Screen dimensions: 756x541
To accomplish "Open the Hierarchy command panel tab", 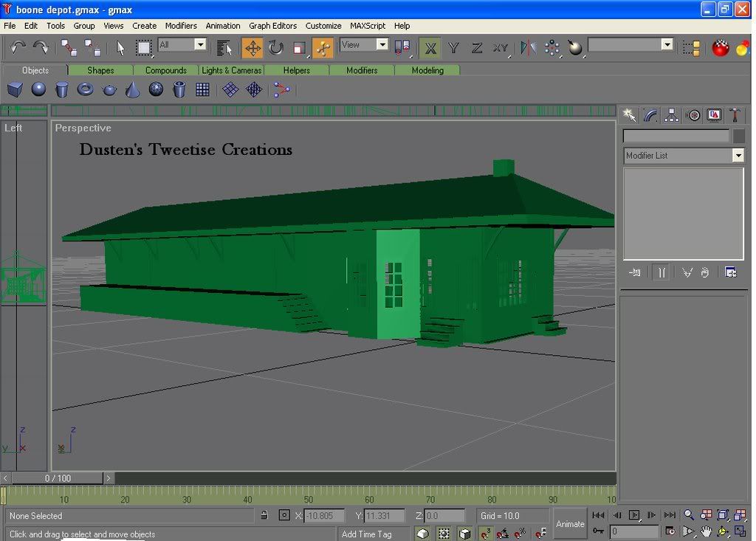I will tap(671, 115).
